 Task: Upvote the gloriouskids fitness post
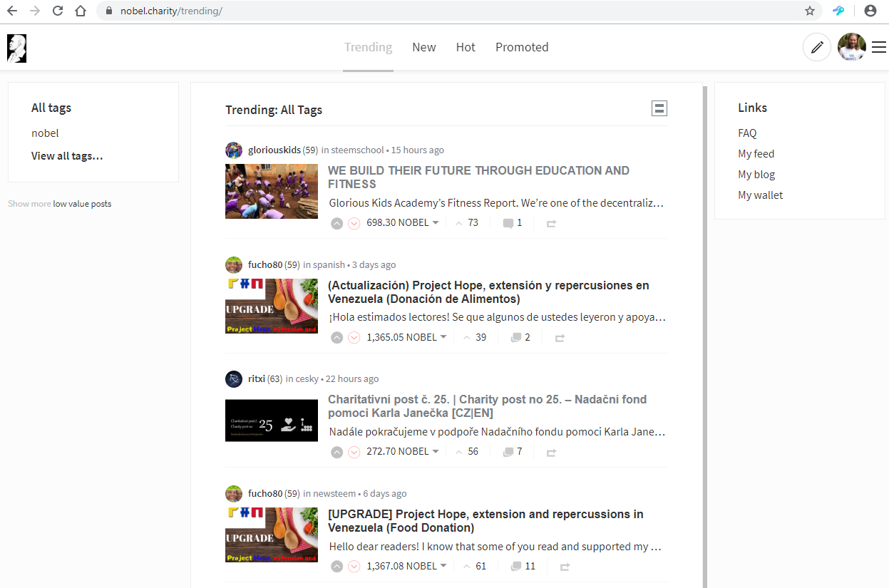pyautogui.click(x=337, y=223)
